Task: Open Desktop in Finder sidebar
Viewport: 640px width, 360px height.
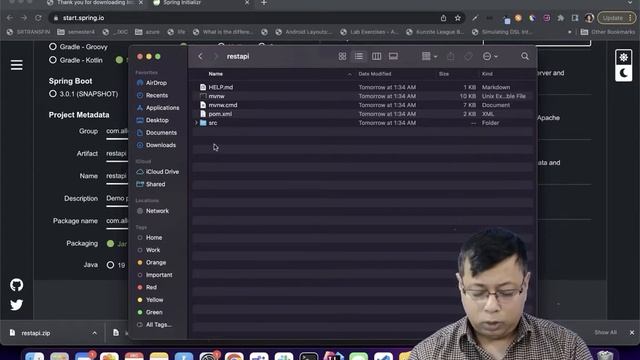Action: tap(157, 120)
